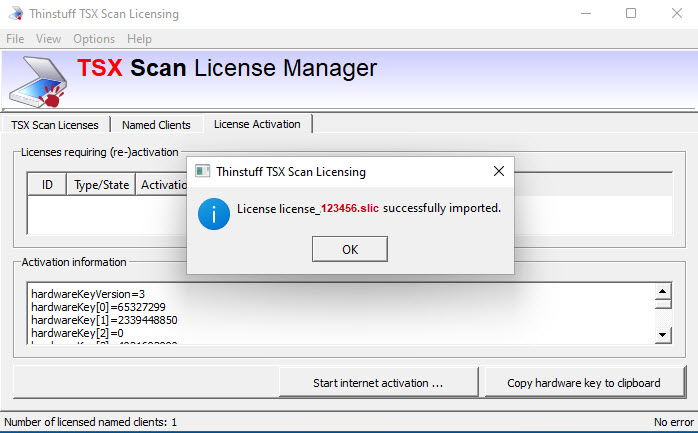This screenshot has width=698, height=433.
Task: Switch to the TSX Scan Licenses tab
Action: (x=55, y=125)
